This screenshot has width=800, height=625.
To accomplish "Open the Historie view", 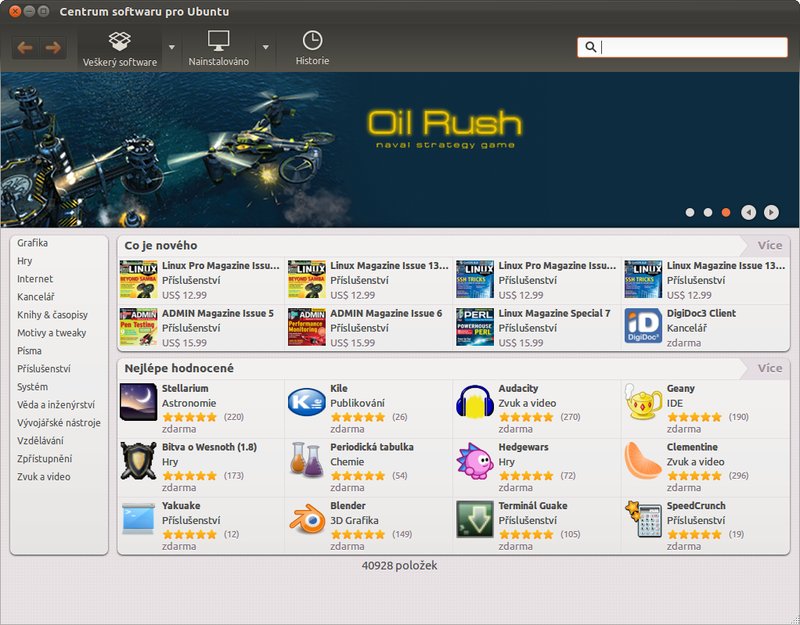I will pos(312,49).
